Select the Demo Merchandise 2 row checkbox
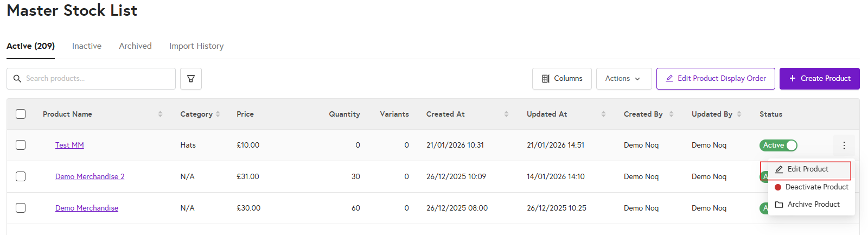 [x=21, y=176]
